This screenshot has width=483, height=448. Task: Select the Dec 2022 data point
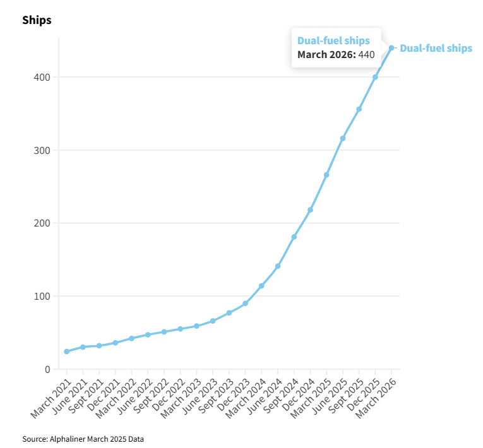click(x=180, y=329)
